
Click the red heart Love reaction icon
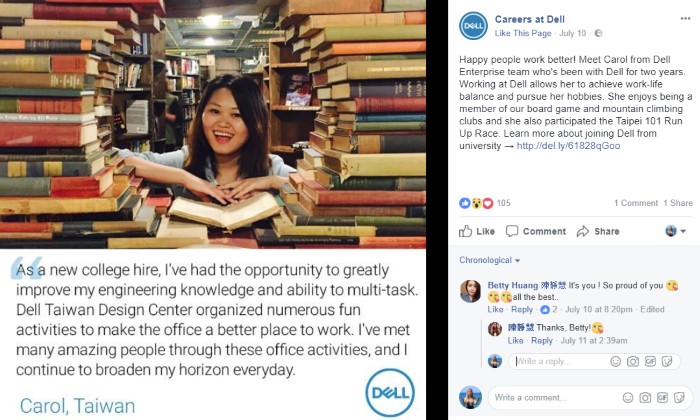488,203
